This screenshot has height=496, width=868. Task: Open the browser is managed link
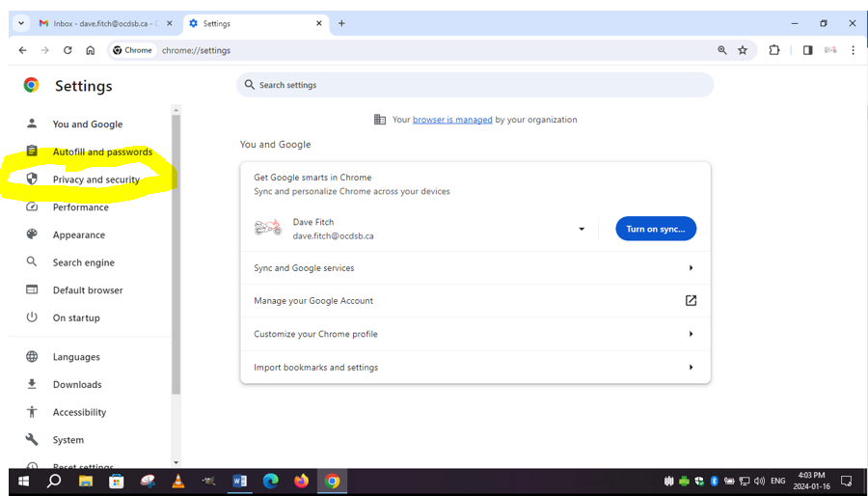click(452, 120)
